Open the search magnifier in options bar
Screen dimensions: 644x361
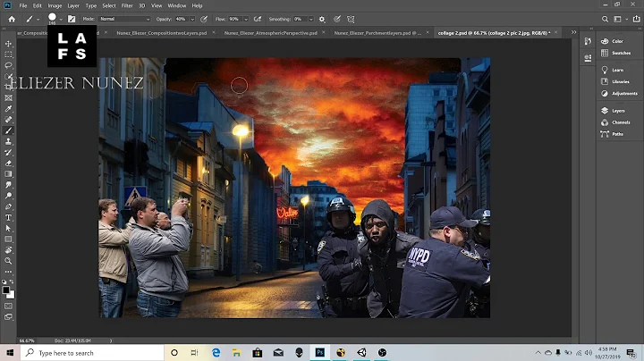605,19
